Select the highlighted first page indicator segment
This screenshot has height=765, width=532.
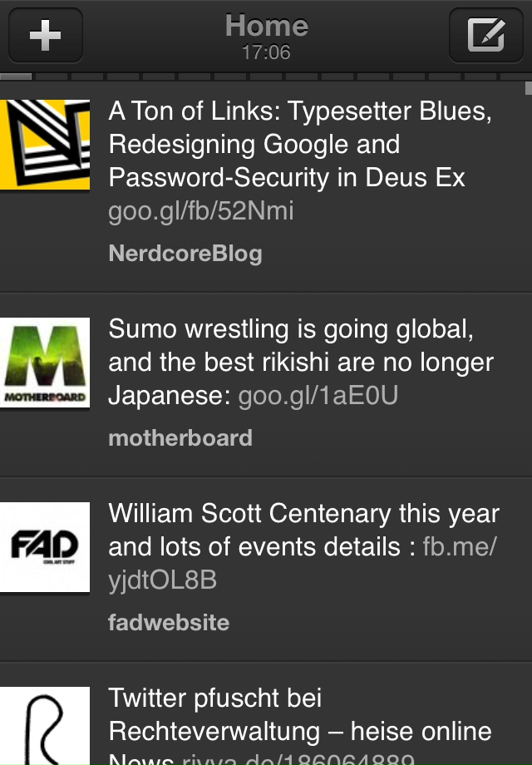tap(16, 76)
